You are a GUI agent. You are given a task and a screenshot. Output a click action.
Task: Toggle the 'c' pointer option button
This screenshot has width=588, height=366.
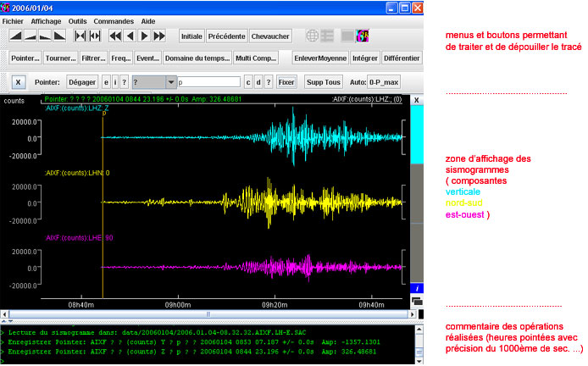tap(248, 81)
